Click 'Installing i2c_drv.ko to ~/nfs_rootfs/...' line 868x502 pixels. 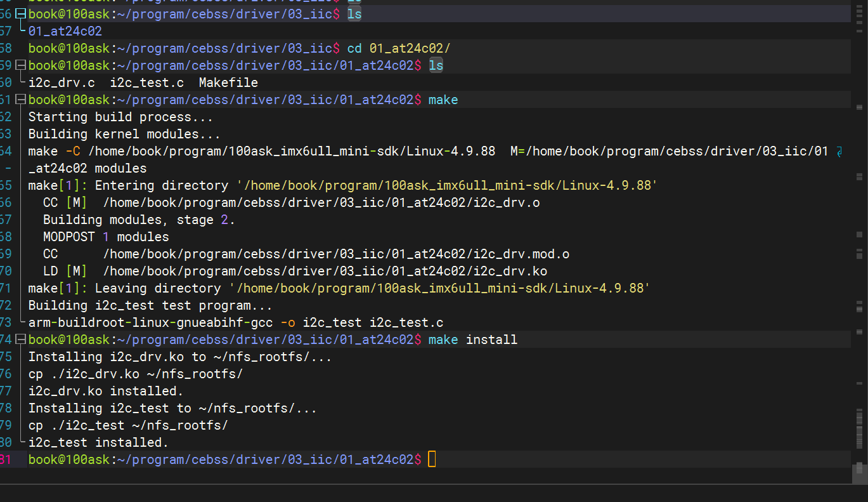pyautogui.click(x=180, y=356)
